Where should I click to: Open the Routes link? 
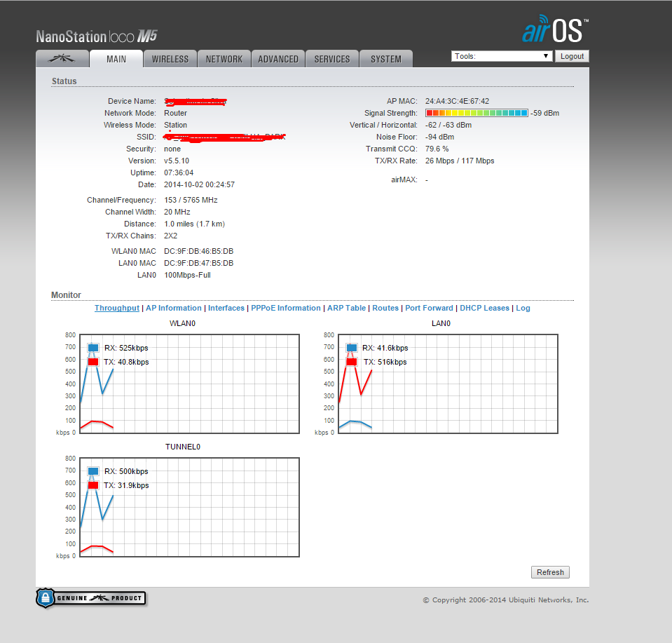click(x=385, y=308)
